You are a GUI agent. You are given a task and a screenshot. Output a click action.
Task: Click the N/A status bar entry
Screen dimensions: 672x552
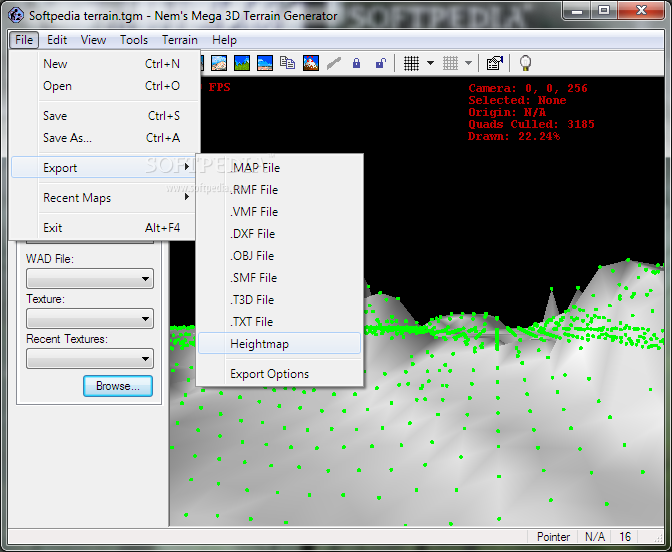tap(595, 537)
